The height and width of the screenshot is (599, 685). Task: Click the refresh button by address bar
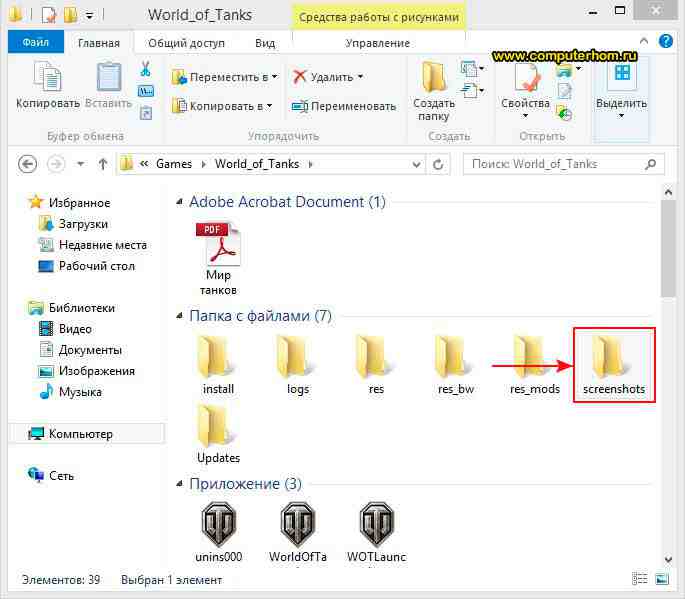click(438, 164)
